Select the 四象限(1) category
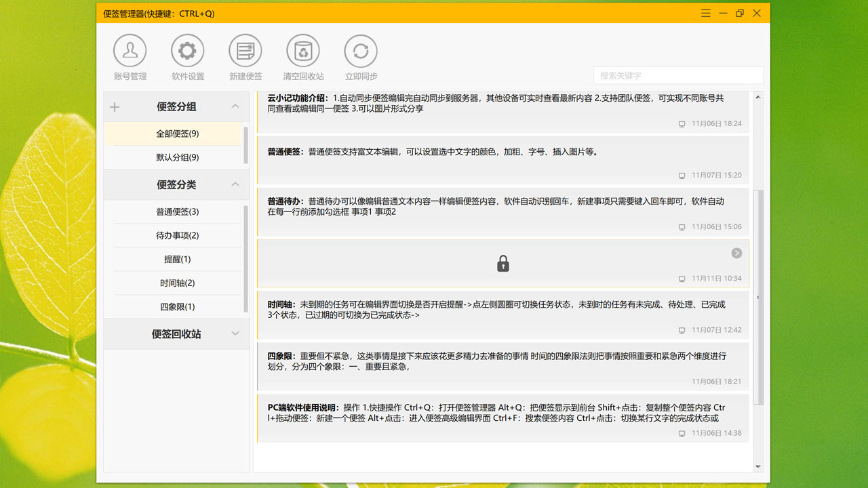The height and width of the screenshot is (488, 868). [176, 306]
